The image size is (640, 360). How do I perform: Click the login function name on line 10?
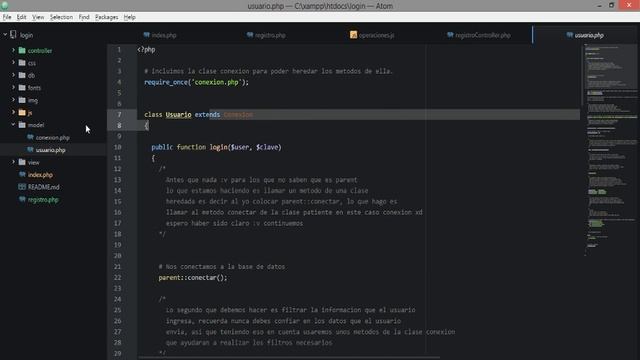(218, 147)
